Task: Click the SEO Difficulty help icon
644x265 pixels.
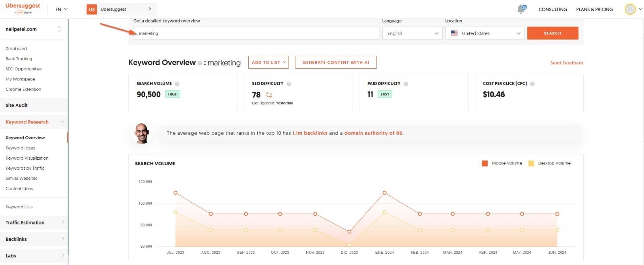Action: tap(289, 84)
